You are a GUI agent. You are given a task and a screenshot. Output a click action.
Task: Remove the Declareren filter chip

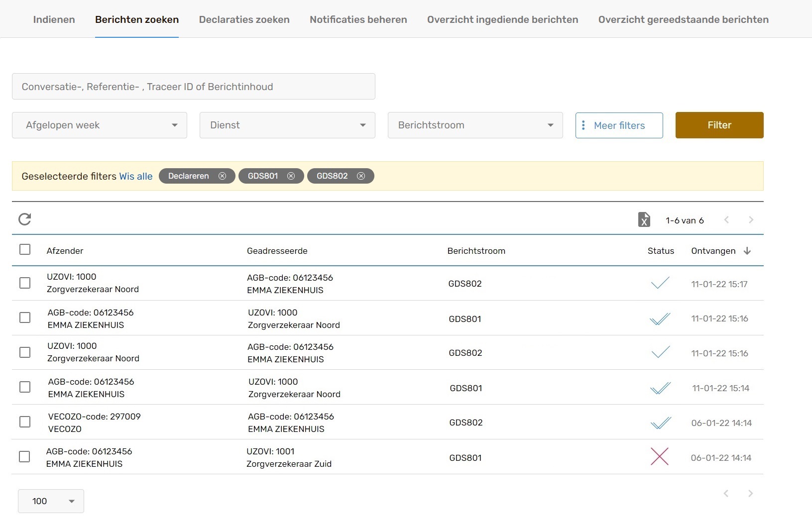click(x=222, y=176)
